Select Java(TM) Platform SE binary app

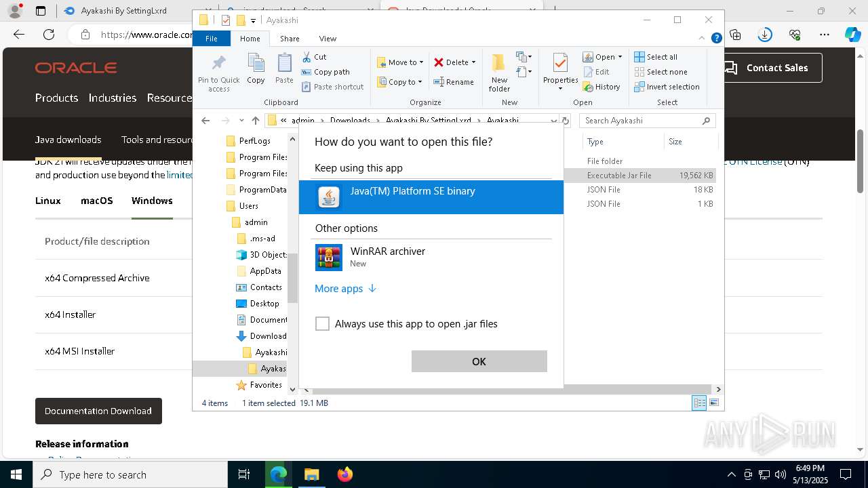click(x=431, y=197)
